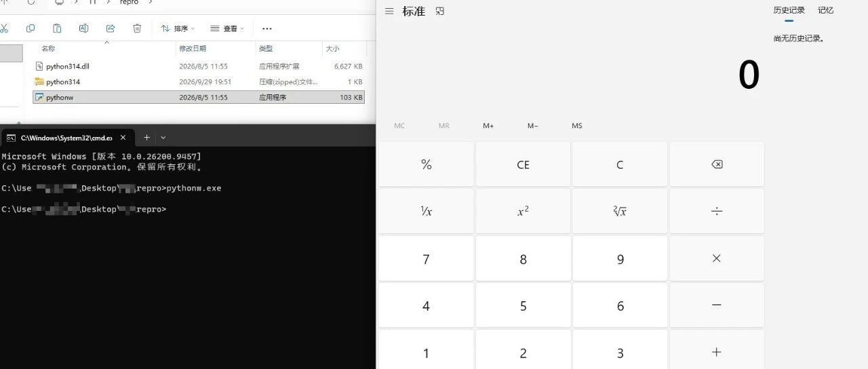Image resolution: width=868 pixels, height=369 pixels.
Task: Click the x squared button
Action: pyautogui.click(x=523, y=211)
